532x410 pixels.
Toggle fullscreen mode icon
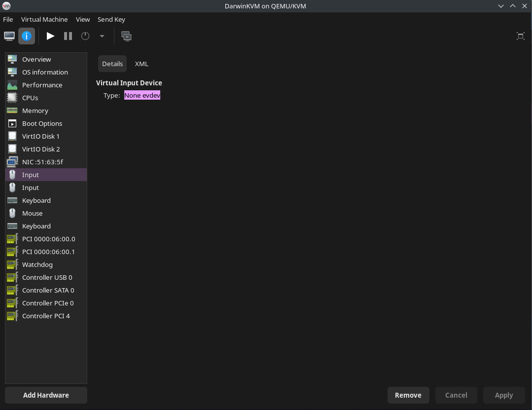tap(520, 36)
